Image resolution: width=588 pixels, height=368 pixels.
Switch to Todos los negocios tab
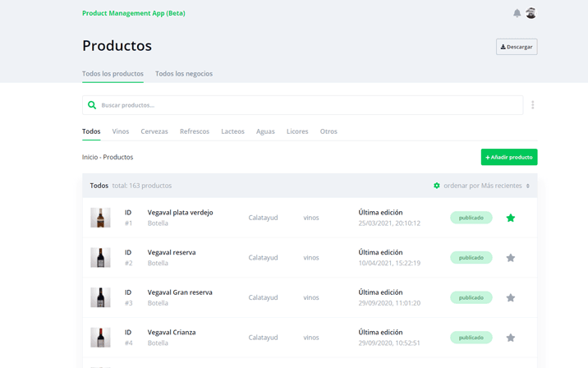[184, 74]
